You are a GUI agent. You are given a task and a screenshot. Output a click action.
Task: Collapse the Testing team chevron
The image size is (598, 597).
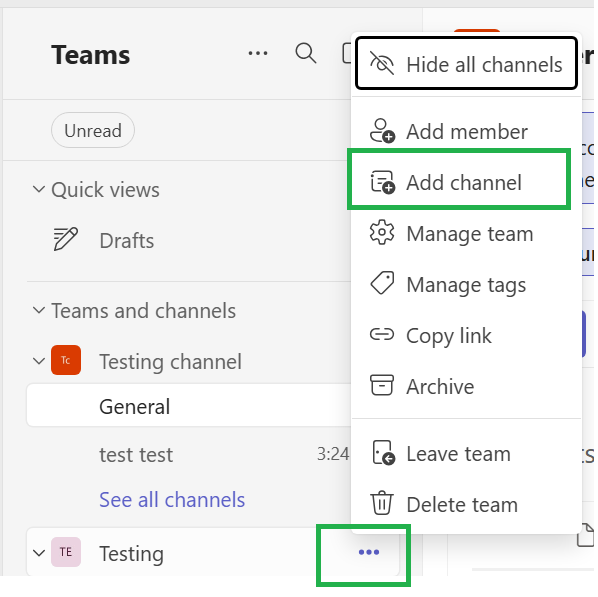tap(39, 552)
